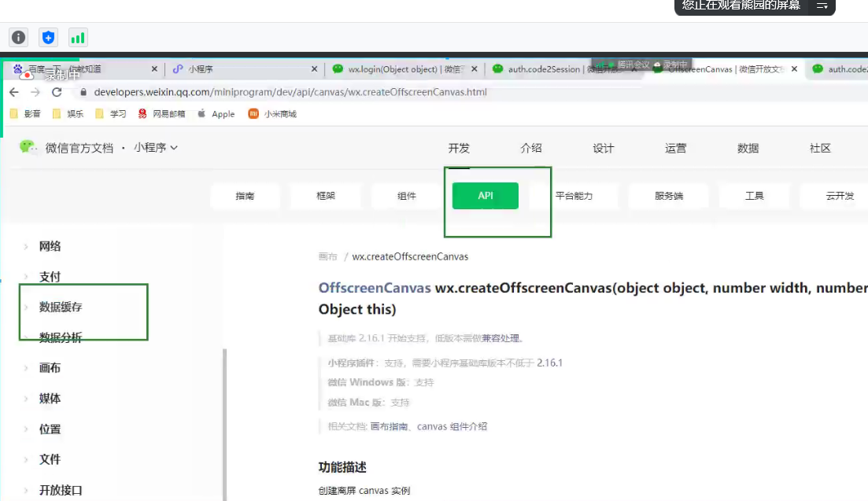Select the 指南 sub-navigation tab

pyautogui.click(x=245, y=196)
